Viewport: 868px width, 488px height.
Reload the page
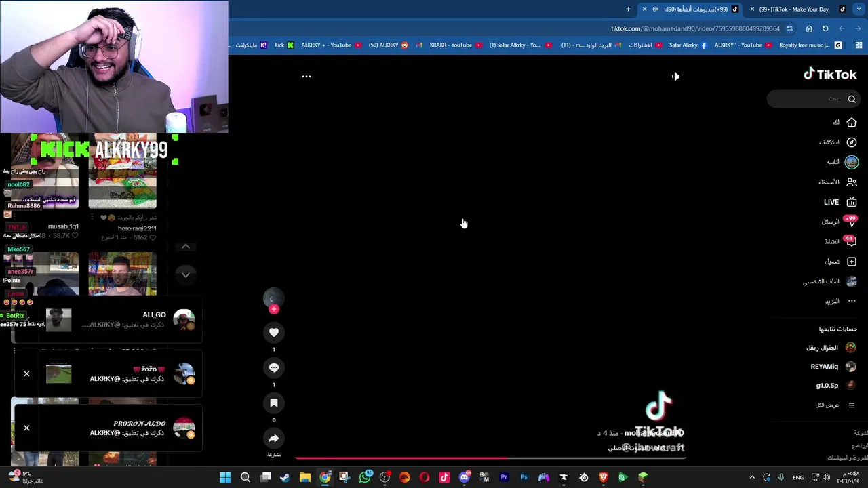coord(825,28)
